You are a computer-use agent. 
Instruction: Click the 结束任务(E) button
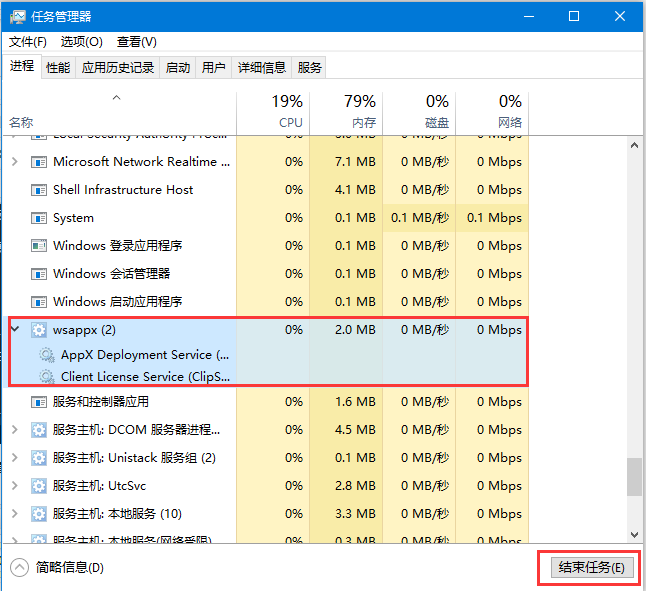click(592, 568)
